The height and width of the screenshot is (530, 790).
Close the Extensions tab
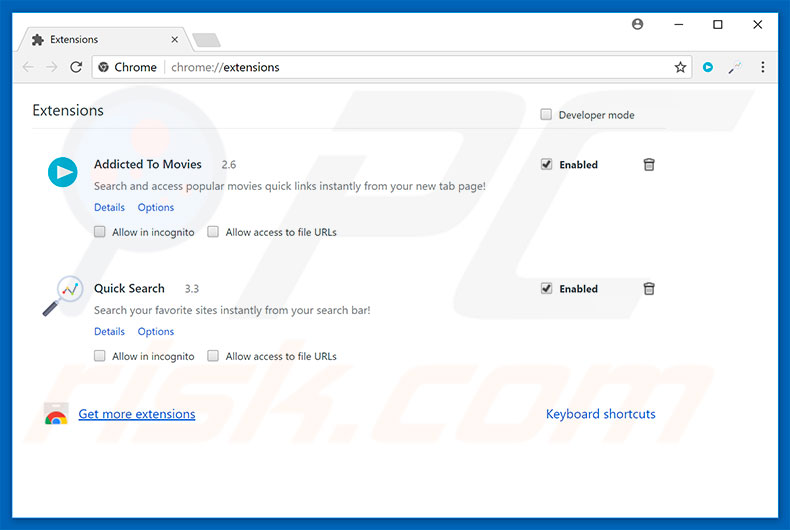174,39
